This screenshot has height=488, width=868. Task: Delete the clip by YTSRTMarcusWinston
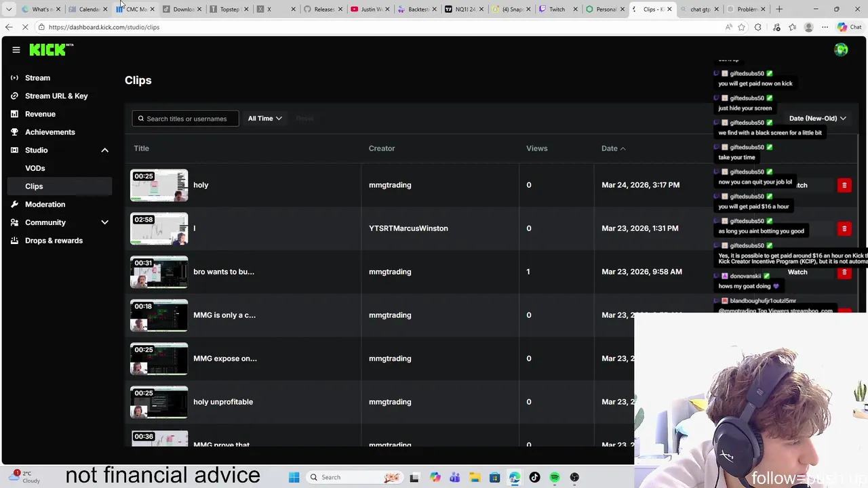[844, 228]
